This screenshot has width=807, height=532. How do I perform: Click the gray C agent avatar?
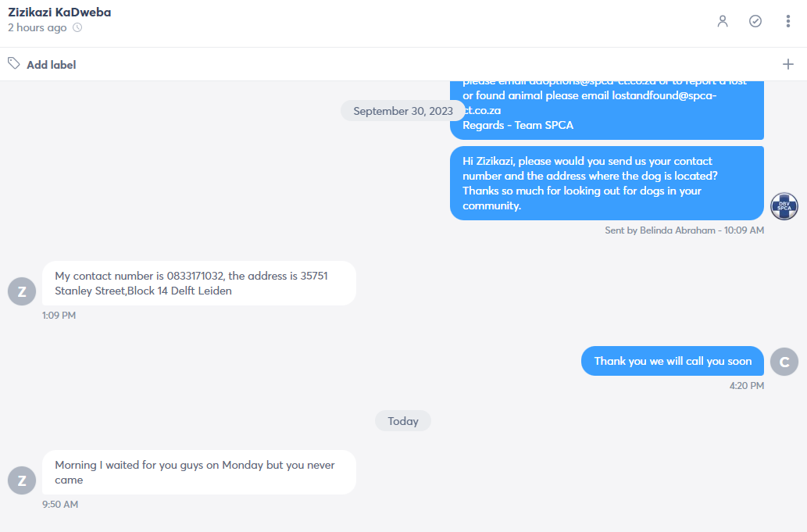(x=784, y=362)
